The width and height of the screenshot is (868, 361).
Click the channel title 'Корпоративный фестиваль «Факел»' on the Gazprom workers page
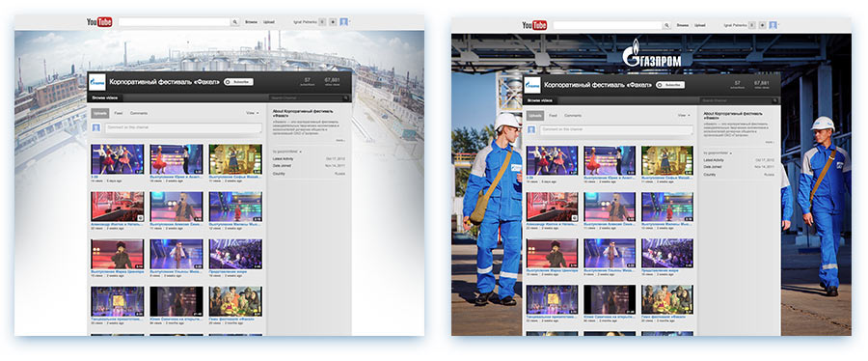click(597, 85)
